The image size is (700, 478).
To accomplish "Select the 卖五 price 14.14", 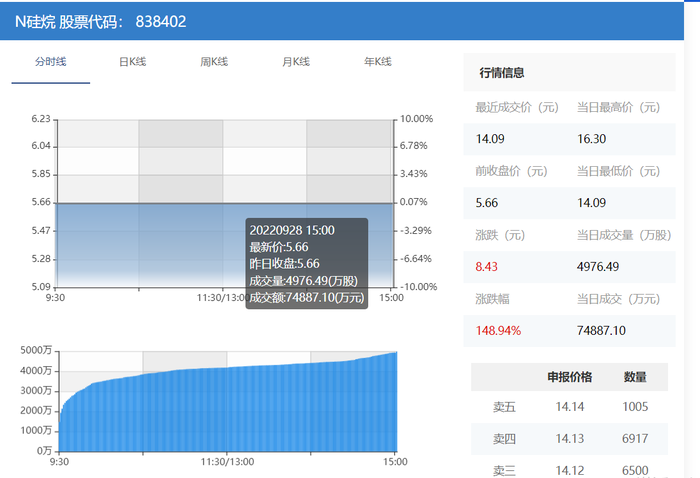I will tap(570, 407).
